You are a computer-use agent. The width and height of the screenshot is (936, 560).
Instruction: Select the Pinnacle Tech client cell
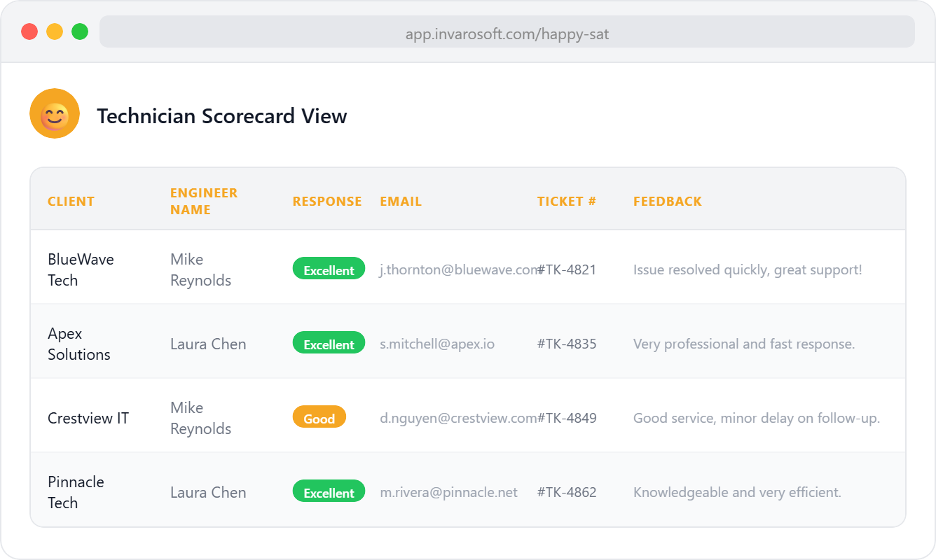[x=76, y=492]
